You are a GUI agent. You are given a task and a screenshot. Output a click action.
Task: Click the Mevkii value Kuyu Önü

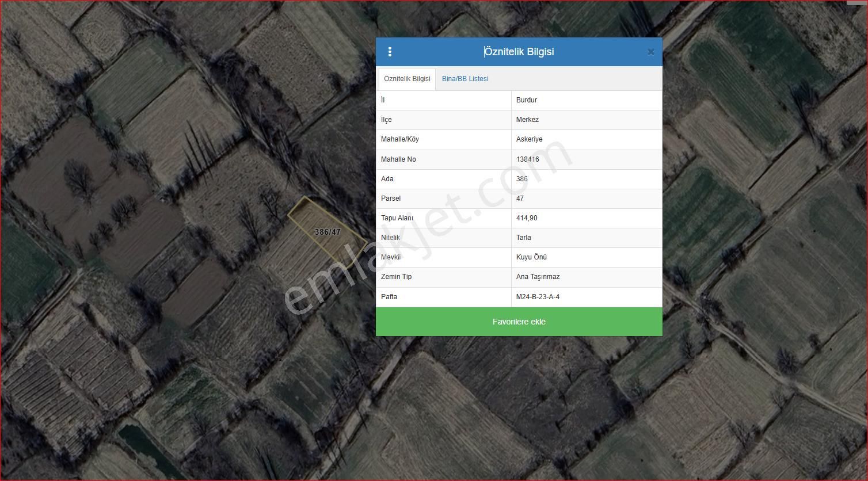coord(531,257)
